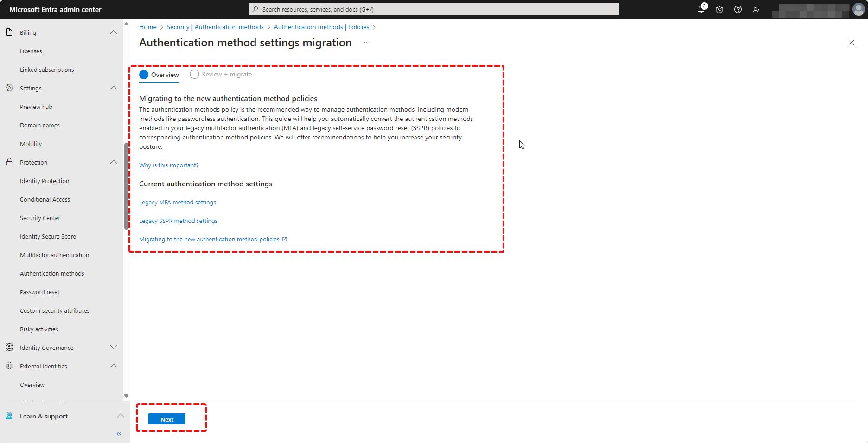Close the migration pane with X

click(851, 43)
